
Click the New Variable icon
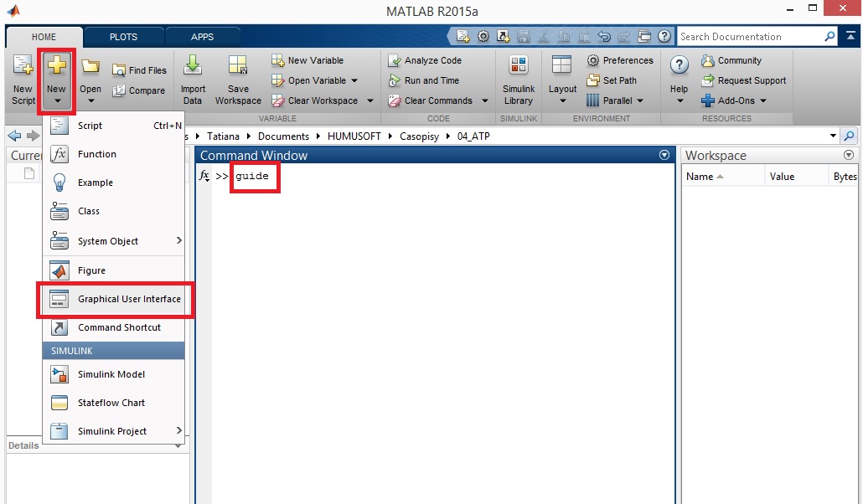[277, 60]
